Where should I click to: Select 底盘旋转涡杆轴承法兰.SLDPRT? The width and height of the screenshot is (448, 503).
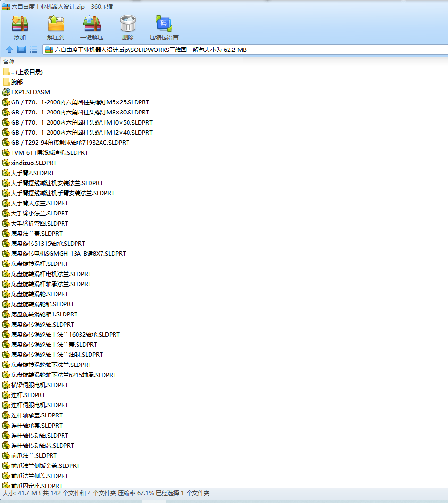tap(47, 284)
